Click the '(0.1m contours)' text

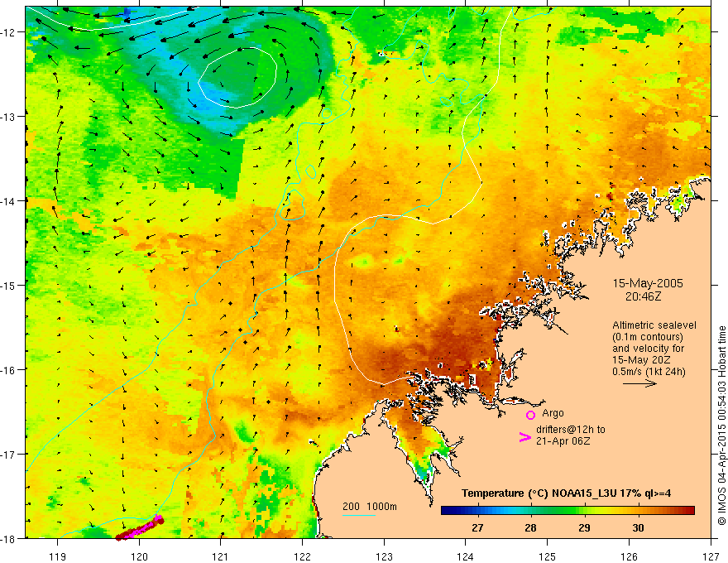pos(648,337)
